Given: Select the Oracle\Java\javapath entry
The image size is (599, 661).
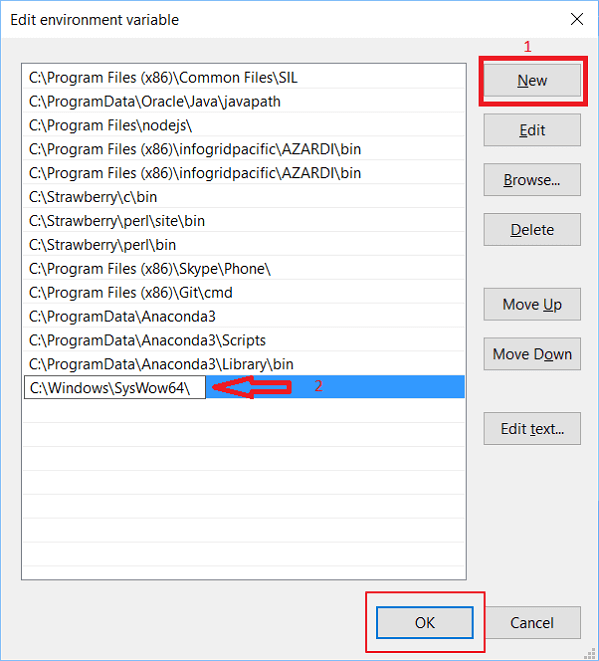Looking at the screenshot, I should pyautogui.click(x=244, y=101).
